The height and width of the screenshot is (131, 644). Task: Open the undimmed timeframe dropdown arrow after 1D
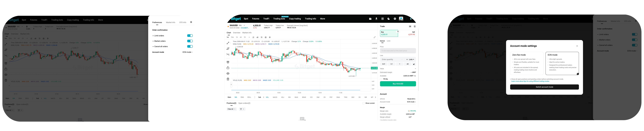249,37
